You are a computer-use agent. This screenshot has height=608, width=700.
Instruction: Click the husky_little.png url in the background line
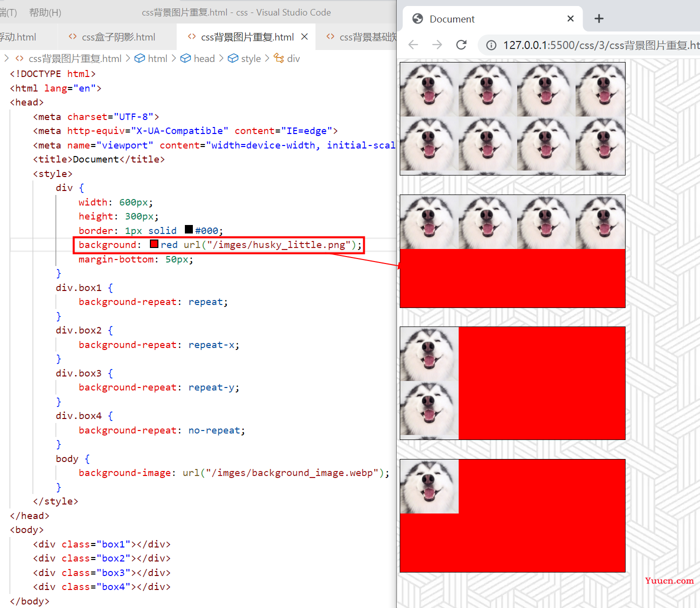[x=270, y=245]
